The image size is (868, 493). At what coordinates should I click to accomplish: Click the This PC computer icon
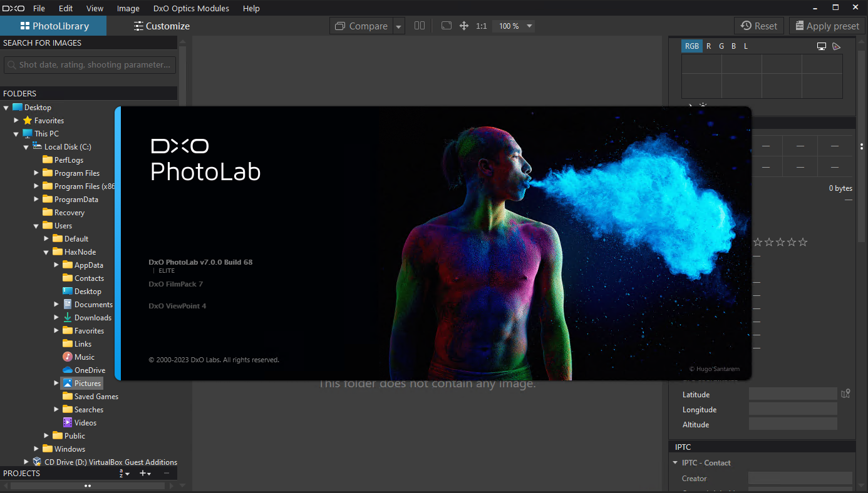pyautogui.click(x=28, y=133)
